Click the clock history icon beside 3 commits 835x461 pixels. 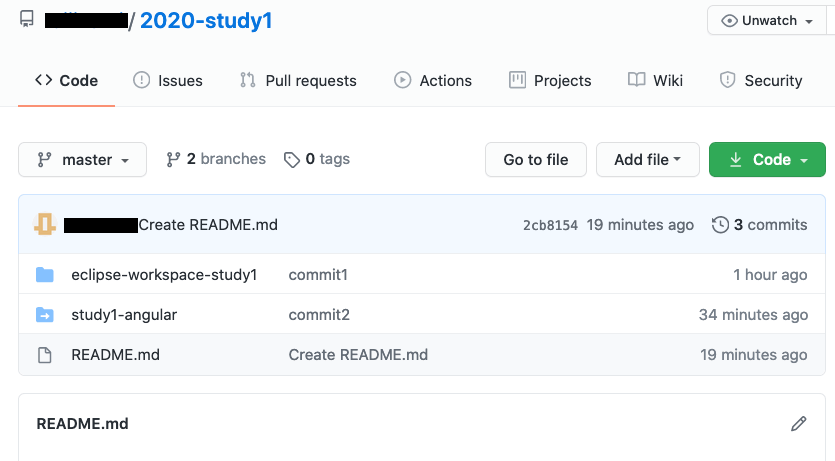(720, 225)
